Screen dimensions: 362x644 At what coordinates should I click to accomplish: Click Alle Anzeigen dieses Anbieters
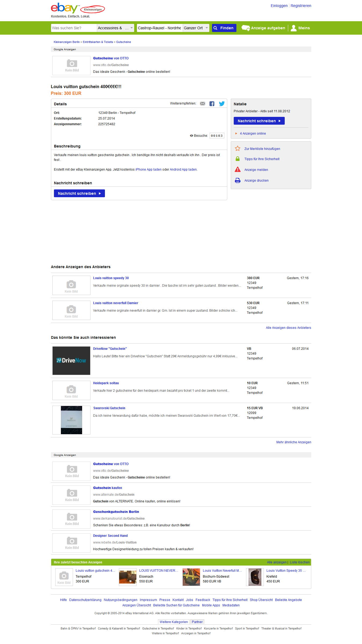(x=288, y=328)
